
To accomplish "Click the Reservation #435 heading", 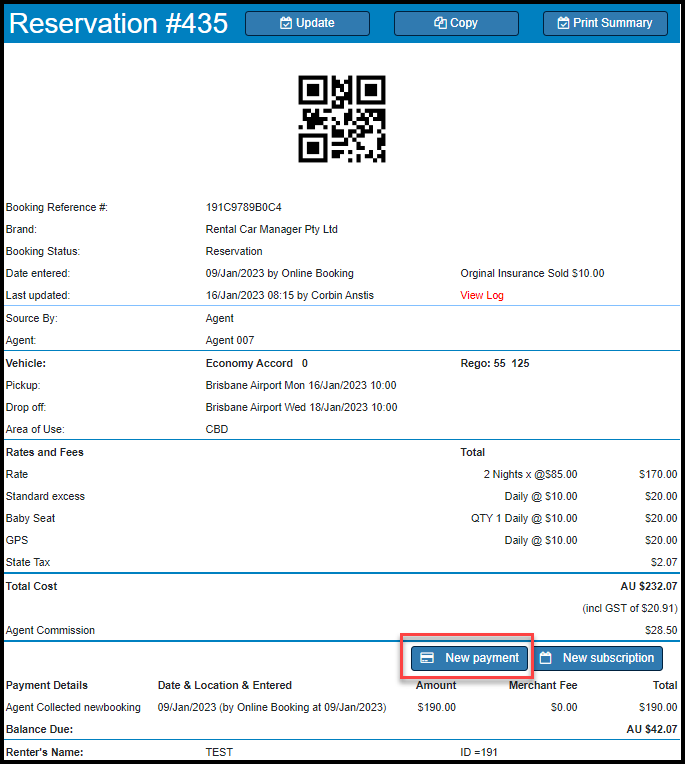I will pyautogui.click(x=119, y=23).
